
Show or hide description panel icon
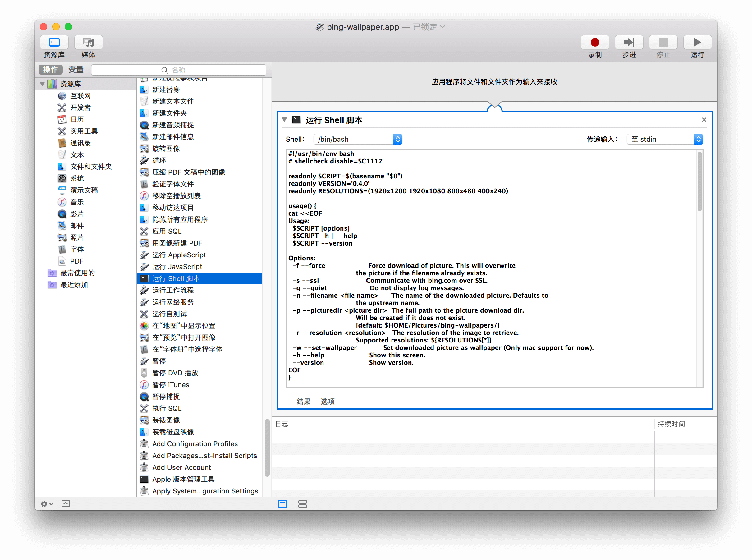pos(66,504)
